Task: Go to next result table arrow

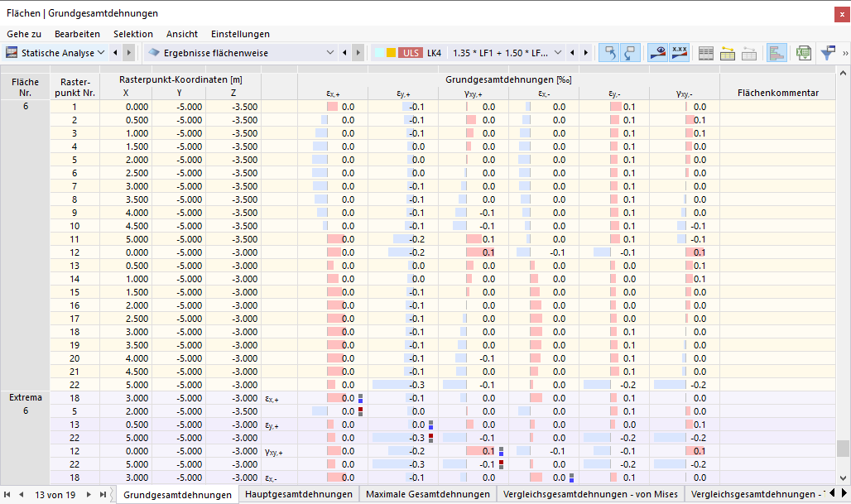Action: coord(358,53)
